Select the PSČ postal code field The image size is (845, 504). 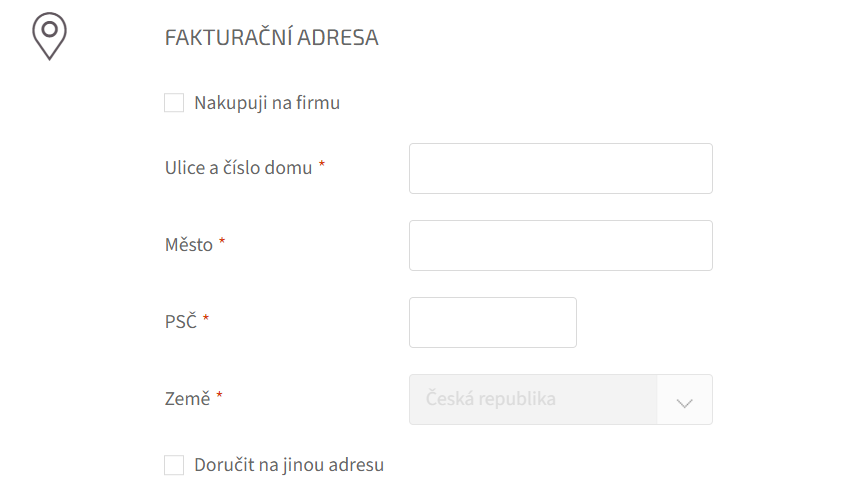[493, 322]
